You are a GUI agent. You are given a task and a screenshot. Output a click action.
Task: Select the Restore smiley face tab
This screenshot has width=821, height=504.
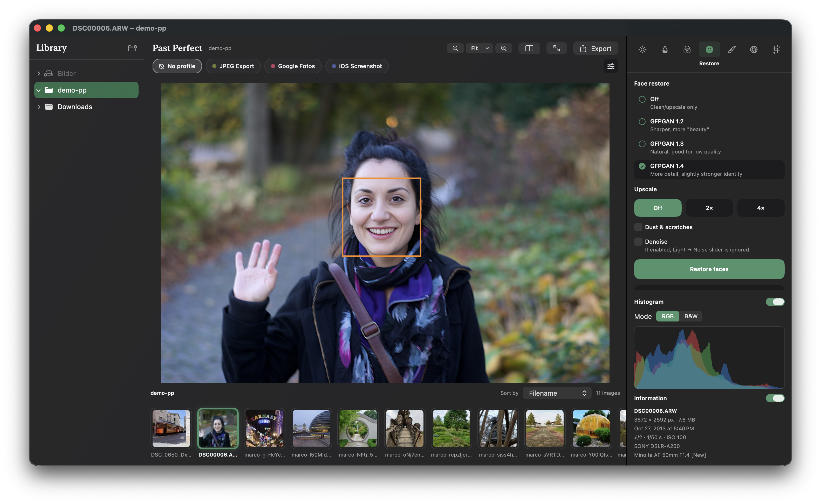coord(709,49)
